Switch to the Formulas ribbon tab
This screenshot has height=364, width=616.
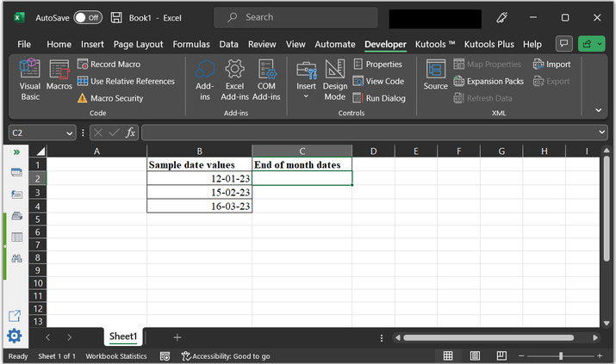191,45
